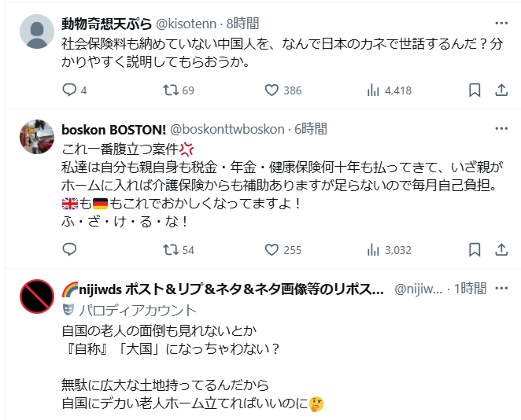
Task: Reply to 動物奇想天ぷら's post
Action: 68,90
